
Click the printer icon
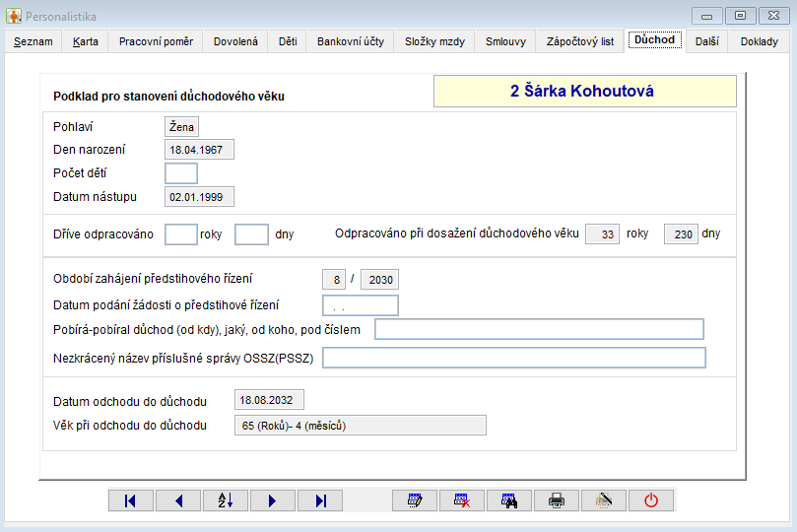pyautogui.click(x=557, y=500)
